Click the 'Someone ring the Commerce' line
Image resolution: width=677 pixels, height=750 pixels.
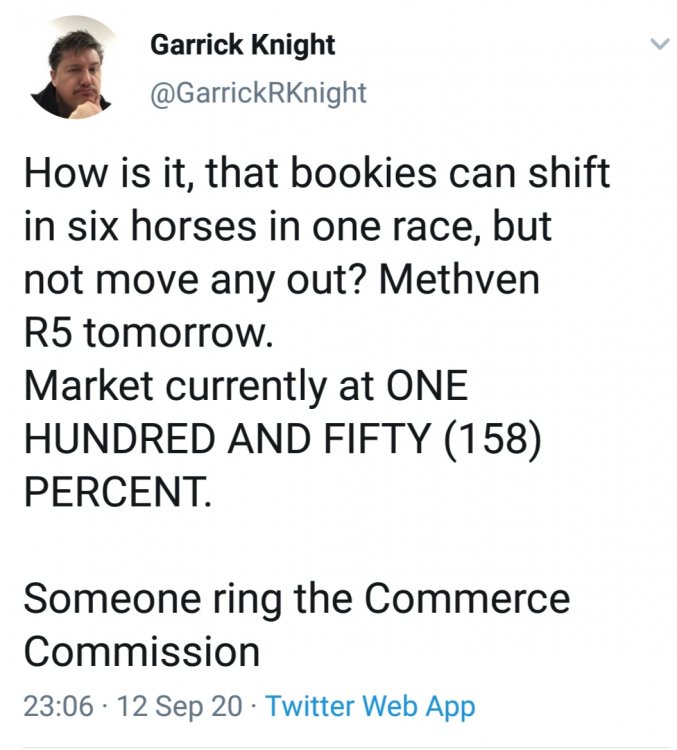(296, 599)
